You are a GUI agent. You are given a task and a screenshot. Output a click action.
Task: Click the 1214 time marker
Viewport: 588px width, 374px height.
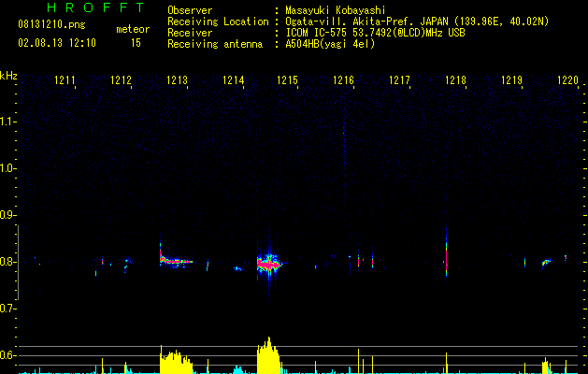tap(234, 80)
